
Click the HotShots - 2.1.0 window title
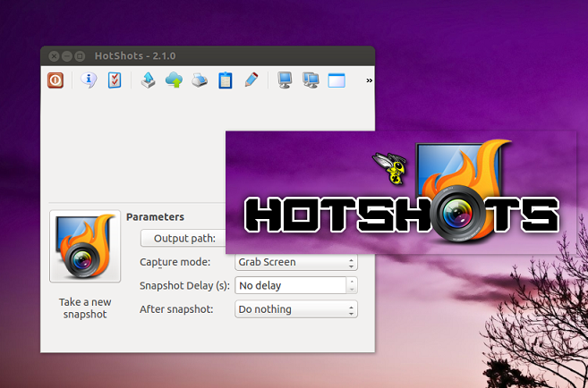click(x=135, y=55)
